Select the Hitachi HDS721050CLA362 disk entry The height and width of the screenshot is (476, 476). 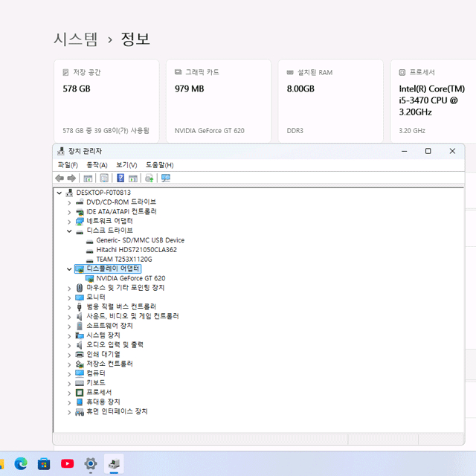136,250
